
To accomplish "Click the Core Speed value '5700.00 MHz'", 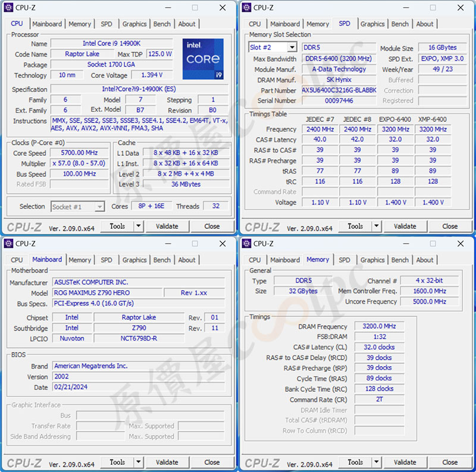I will [x=79, y=153].
